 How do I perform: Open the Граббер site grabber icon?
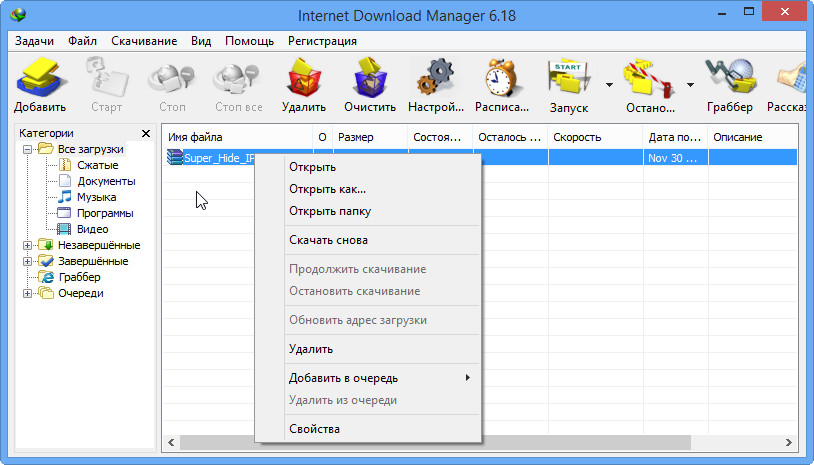[x=730, y=78]
